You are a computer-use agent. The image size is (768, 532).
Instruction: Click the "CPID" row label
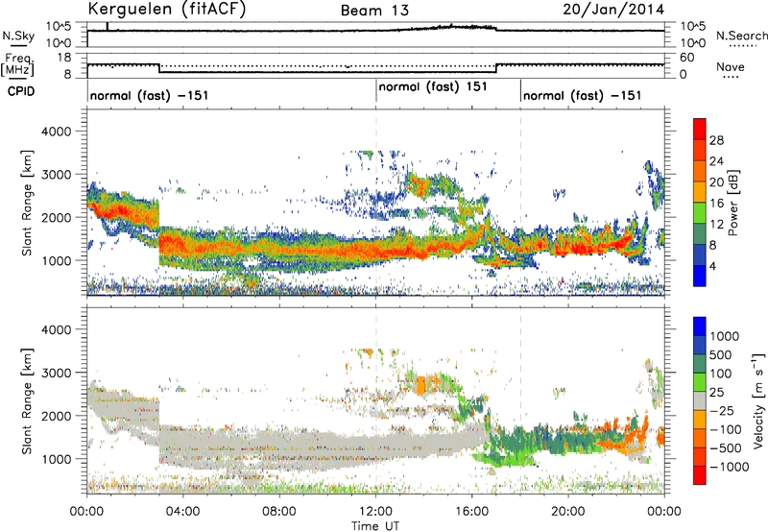click(x=21, y=91)
